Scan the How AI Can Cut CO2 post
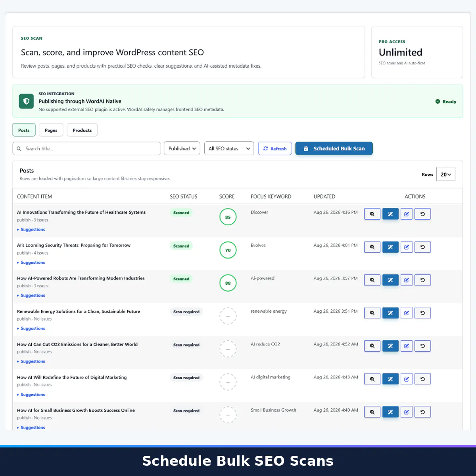The height and width of the screenshot is (476, 476). (372, 346)
